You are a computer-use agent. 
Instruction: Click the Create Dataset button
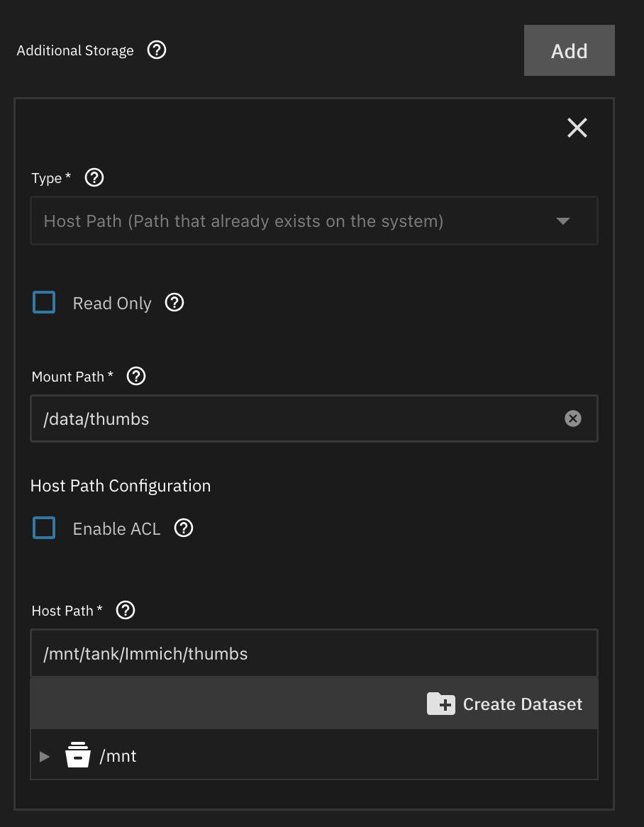[x=505, y=704]
